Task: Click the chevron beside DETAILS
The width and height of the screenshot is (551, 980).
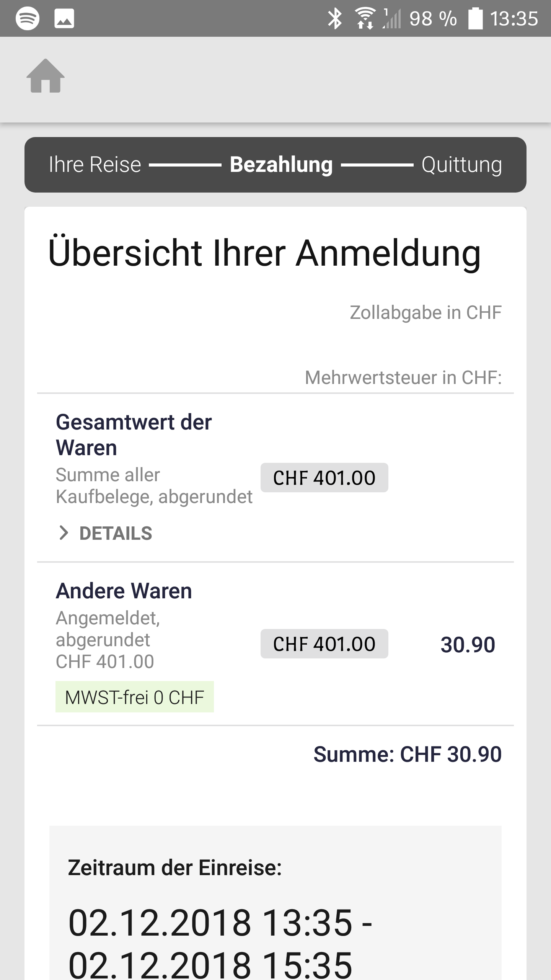Action: (64, 533)
